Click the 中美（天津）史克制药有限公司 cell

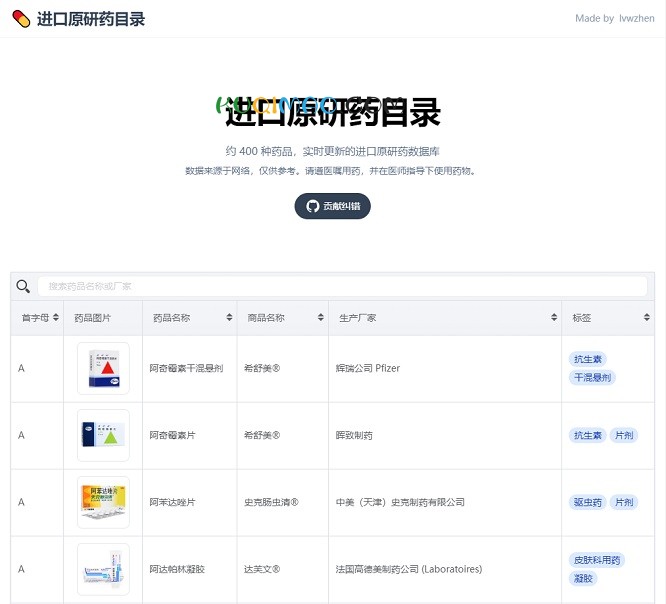[400, 502]
